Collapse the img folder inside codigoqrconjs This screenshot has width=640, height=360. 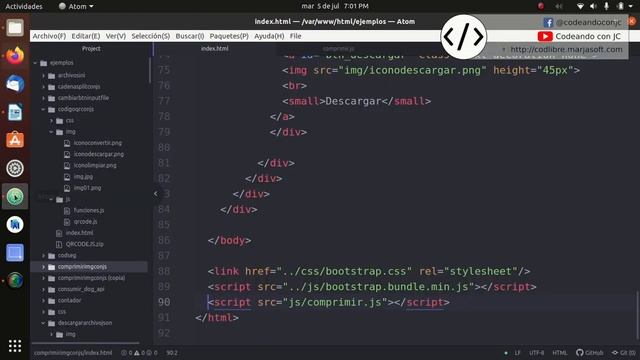click(52, 132)
